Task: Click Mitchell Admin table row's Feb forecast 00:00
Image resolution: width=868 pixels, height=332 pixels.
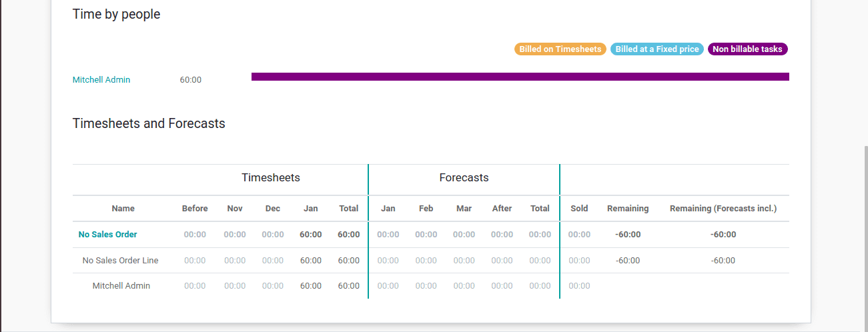Action: [426, 286]
